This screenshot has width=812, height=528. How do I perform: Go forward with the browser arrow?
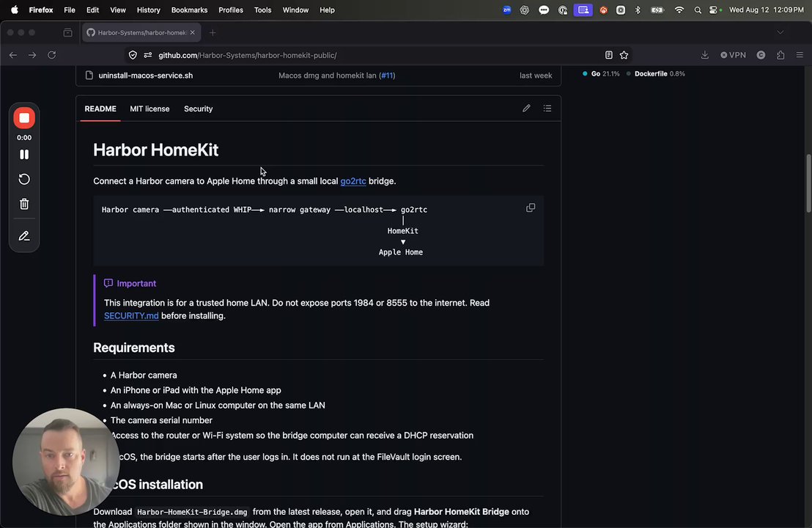[x=32, y=55]
